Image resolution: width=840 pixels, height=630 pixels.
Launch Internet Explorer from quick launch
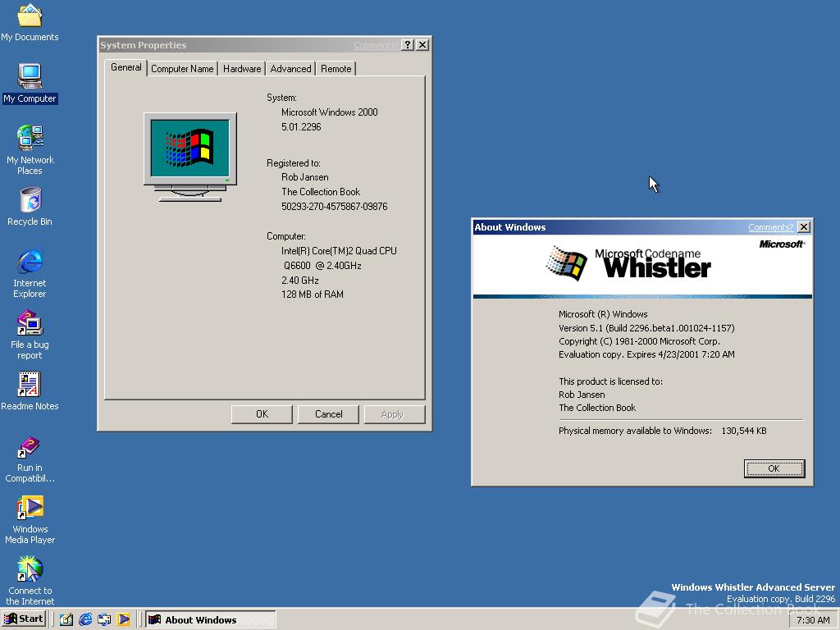click(85, 619)
